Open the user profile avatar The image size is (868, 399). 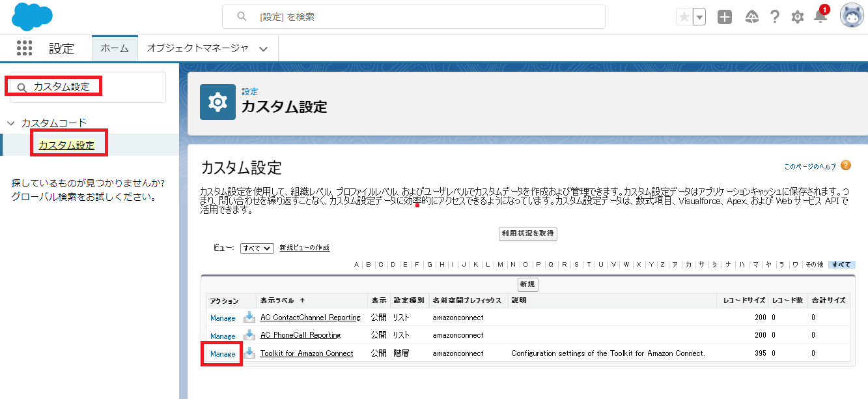852,16
